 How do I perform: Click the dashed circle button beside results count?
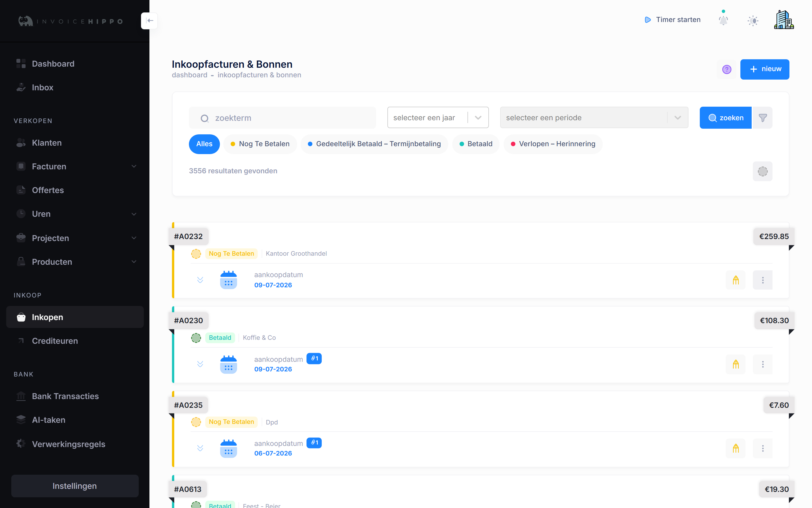(763, 171)
